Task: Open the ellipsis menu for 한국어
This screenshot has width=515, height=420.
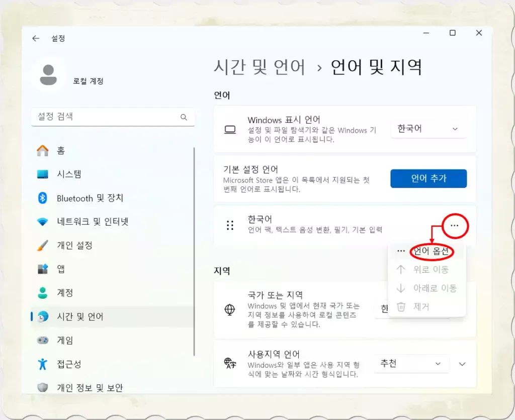Action: pos(455,226)
